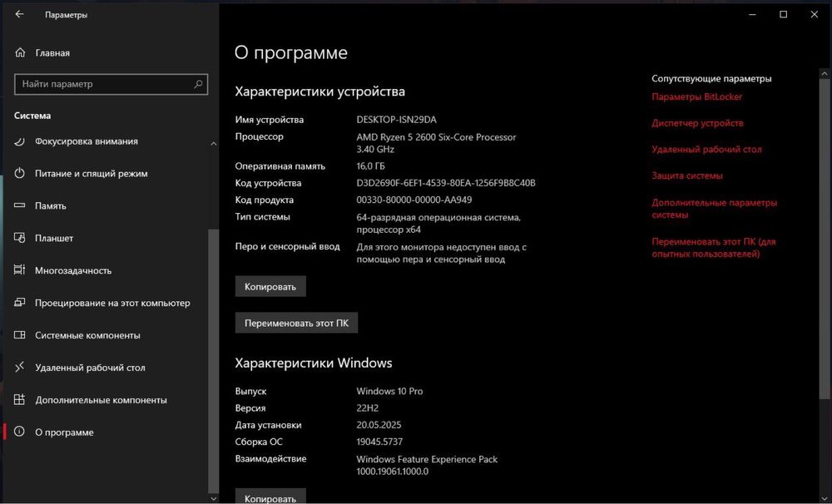832x504 pixels.
Task: Open Проецирование на этот компьютер
Action: click(112, 303)
